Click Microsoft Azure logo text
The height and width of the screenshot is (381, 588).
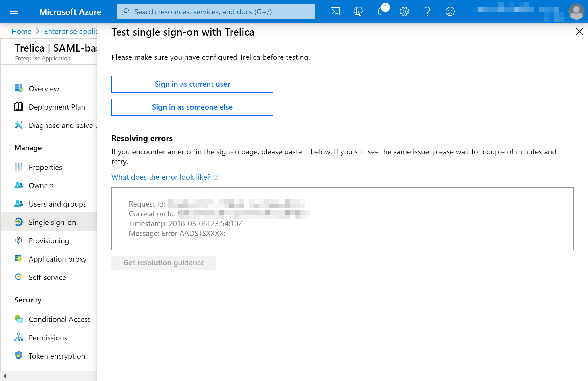(x=70, y=12)
